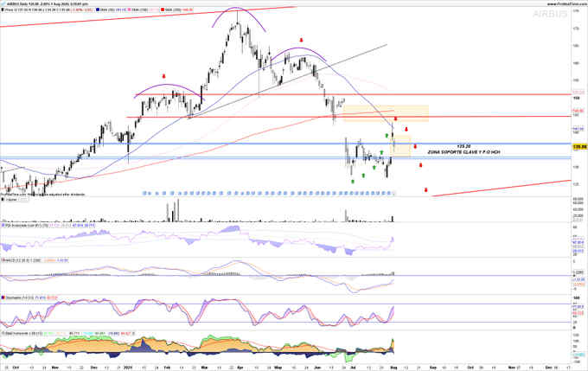
Task: Click the Dec 16 label on the time axis
Action: pyautogui.click(x=551, y=368)
